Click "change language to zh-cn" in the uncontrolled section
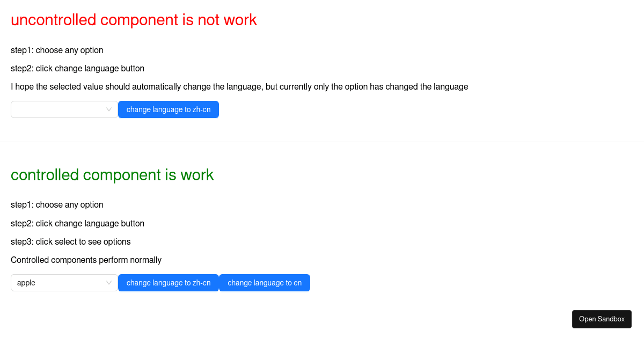The height and width of the screenshot is (338, 644). pyautogui.click(x=169, y=109)
